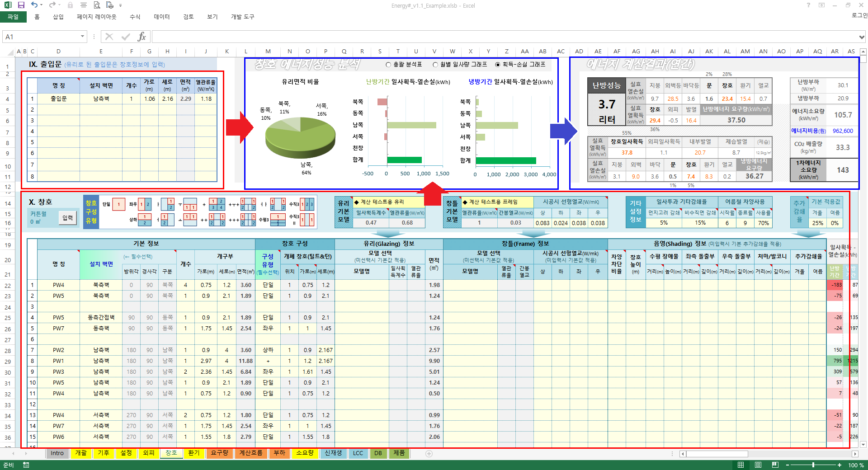Click the Undo arrow icon
Viewport: 868px width, 470px height.
34,5
